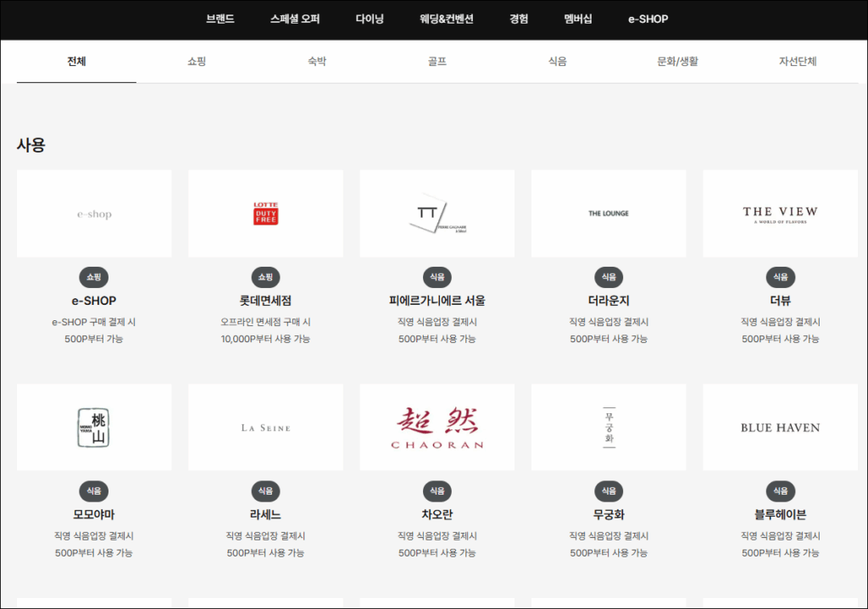868x609 pixels.
Task: Click the Lotte Duty Free red logo
Action: (x=265, y=213)
